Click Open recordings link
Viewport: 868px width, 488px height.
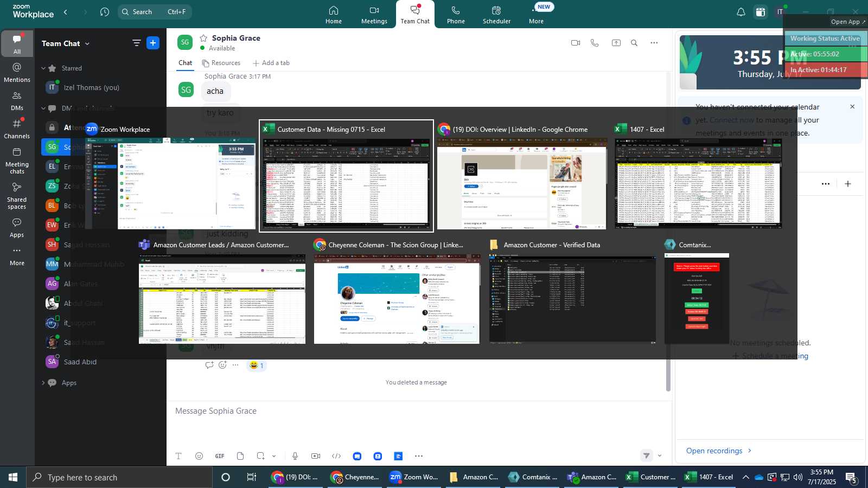point(719,451)
